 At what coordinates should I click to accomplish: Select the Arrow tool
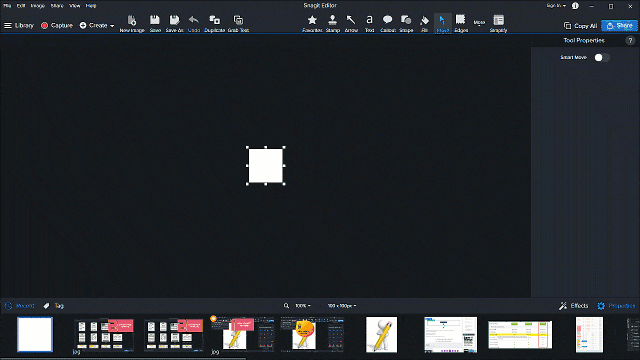[351, 24]
